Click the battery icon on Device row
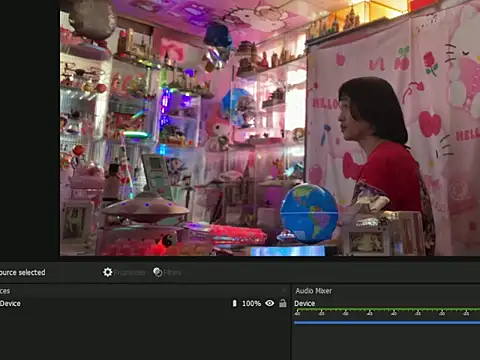480x360 pixels. coord(234,303)
